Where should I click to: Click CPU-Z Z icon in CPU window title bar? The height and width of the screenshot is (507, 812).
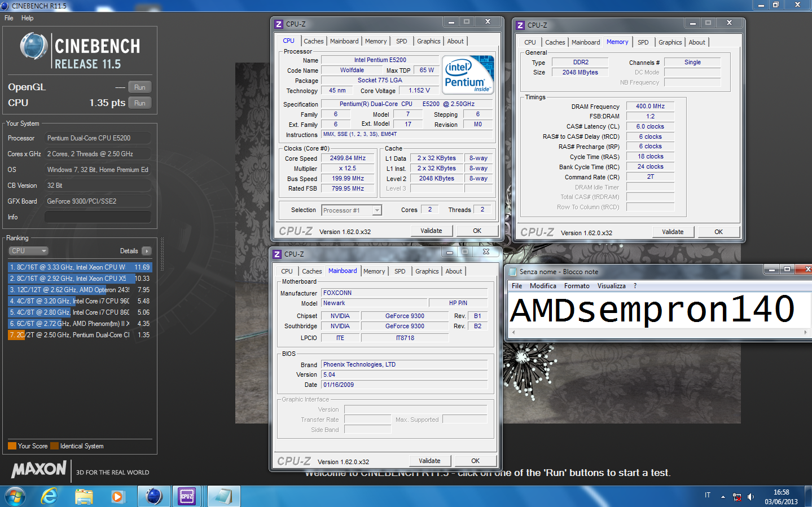point(279,24)
